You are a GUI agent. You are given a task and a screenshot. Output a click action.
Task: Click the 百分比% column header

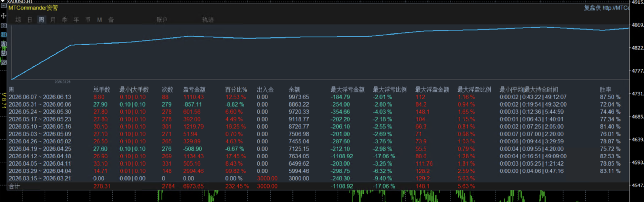point(236,90)
